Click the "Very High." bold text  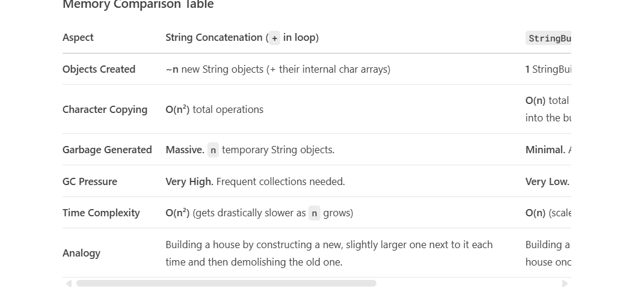point(189,181)
